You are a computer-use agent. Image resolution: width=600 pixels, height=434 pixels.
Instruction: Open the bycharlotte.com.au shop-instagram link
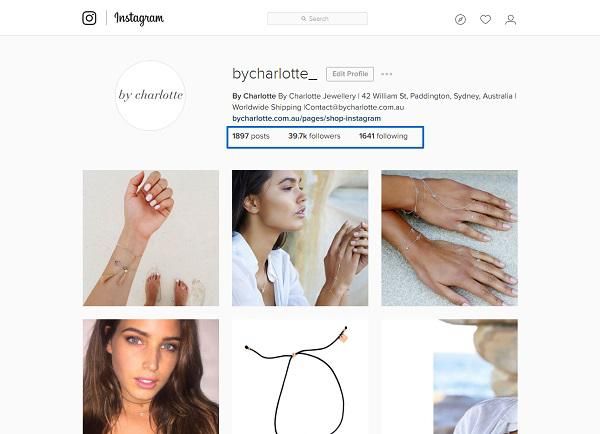point(307,118)
